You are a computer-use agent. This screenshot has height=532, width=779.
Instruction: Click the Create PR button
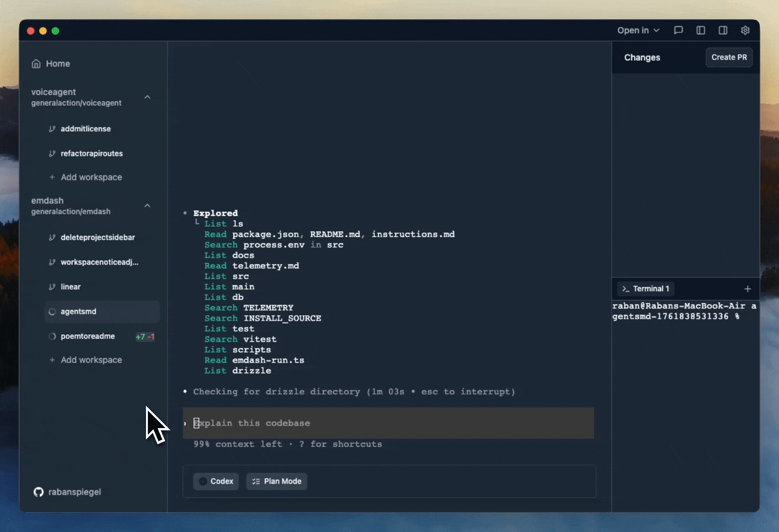[729, 58]
